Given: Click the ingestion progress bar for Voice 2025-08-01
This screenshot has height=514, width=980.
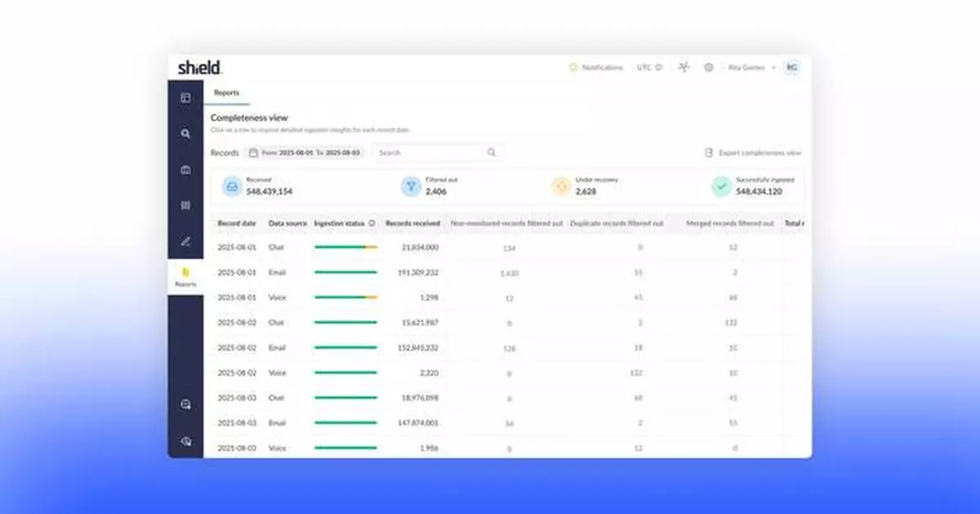Looking at the screenshot, I should (345, 297).
